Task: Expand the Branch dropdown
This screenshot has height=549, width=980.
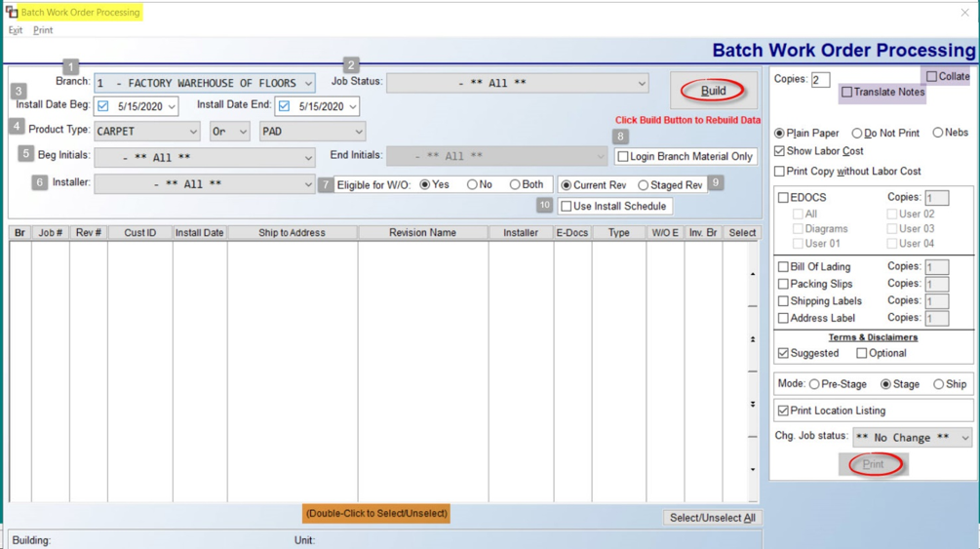Action: point(205,83)
